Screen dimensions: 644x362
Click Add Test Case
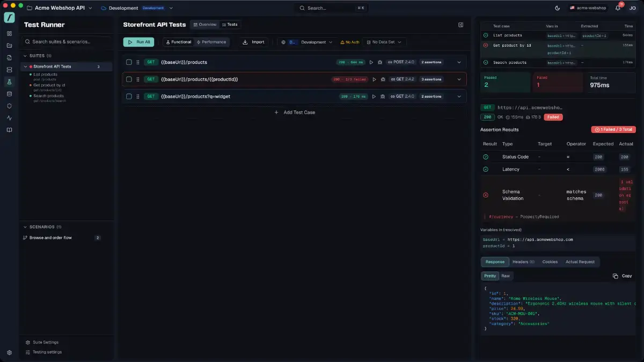(295, 113)
